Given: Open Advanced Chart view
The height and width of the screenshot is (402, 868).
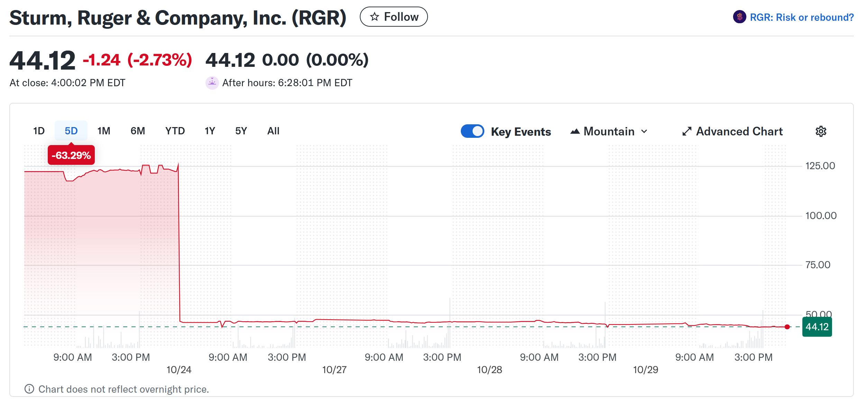Looking at the screenshot, I should tap(739, 131).
